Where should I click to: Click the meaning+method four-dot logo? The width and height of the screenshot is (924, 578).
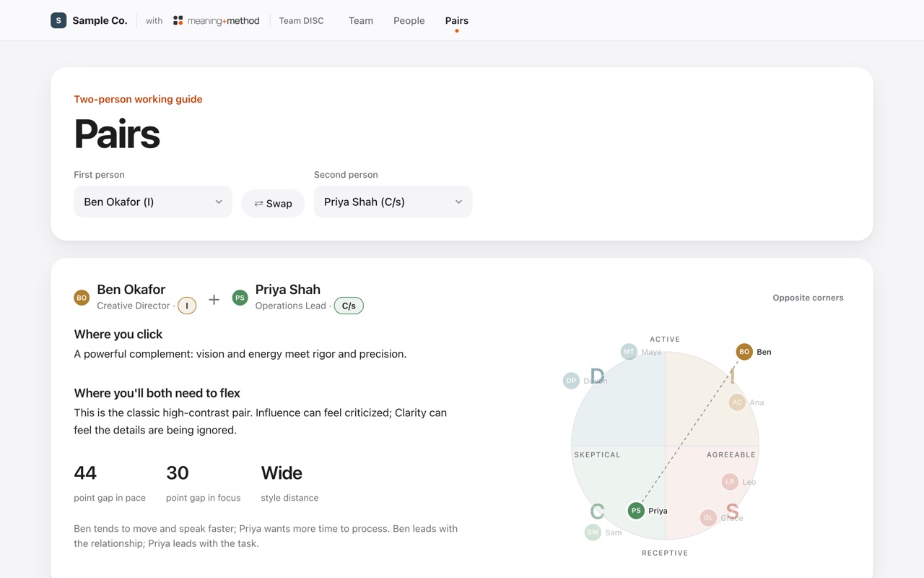click(178, 20)
